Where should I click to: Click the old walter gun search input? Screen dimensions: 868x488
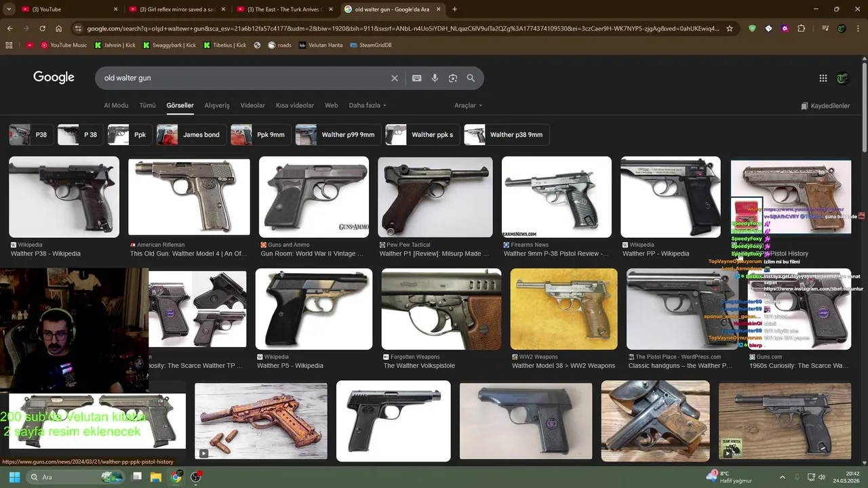pyautogui.click(x=244, y=78)
